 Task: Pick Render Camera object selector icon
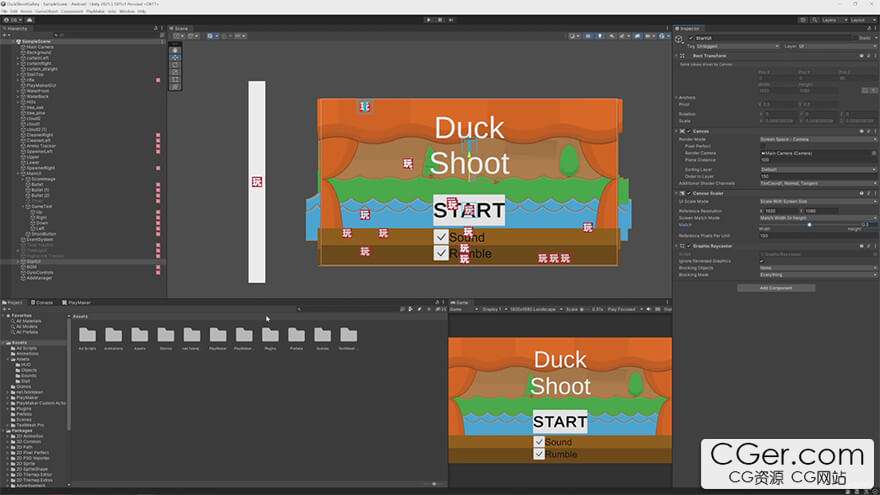pos(874,153)
